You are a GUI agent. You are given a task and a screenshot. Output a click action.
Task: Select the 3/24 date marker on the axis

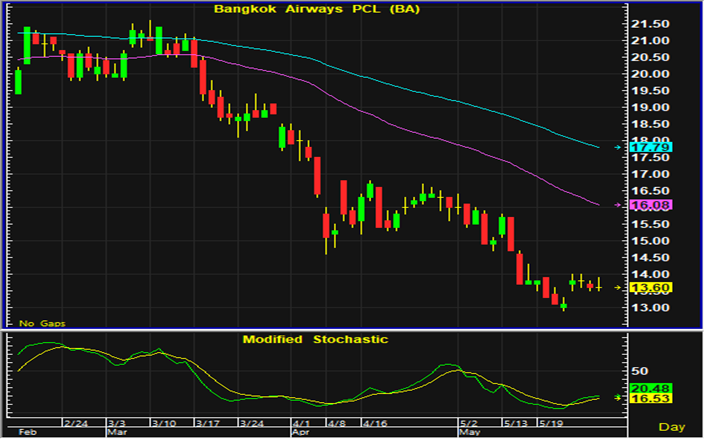point(252,423)
